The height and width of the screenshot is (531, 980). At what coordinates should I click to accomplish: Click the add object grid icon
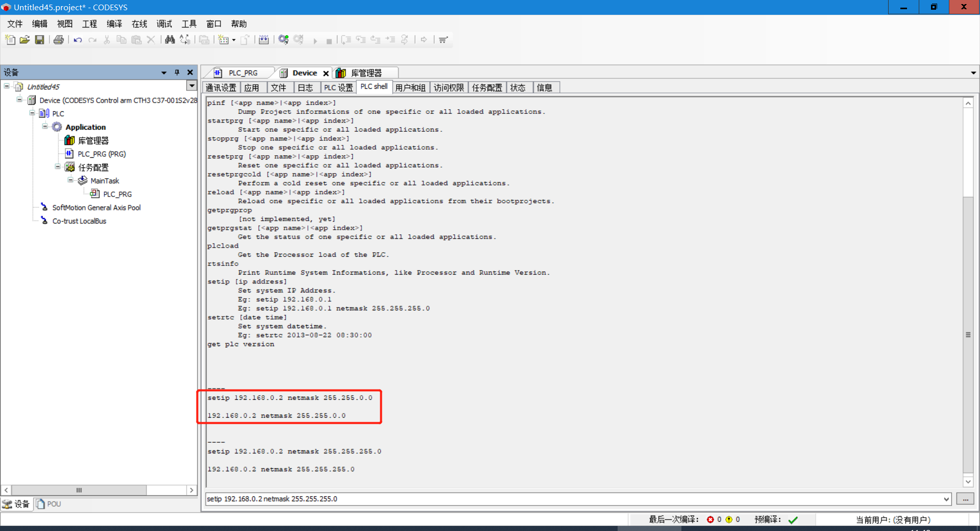[223, 40]
